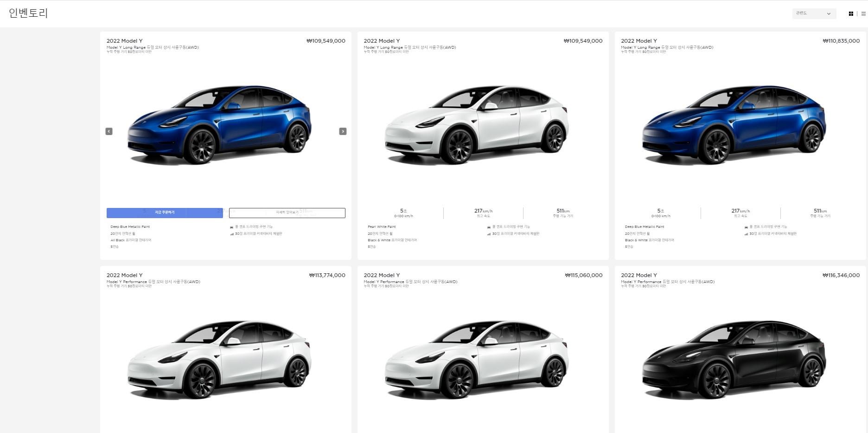Click price ₩116,346,000
Image resolution: width=868 pixels, height=433 pixels.
point(841,275)
